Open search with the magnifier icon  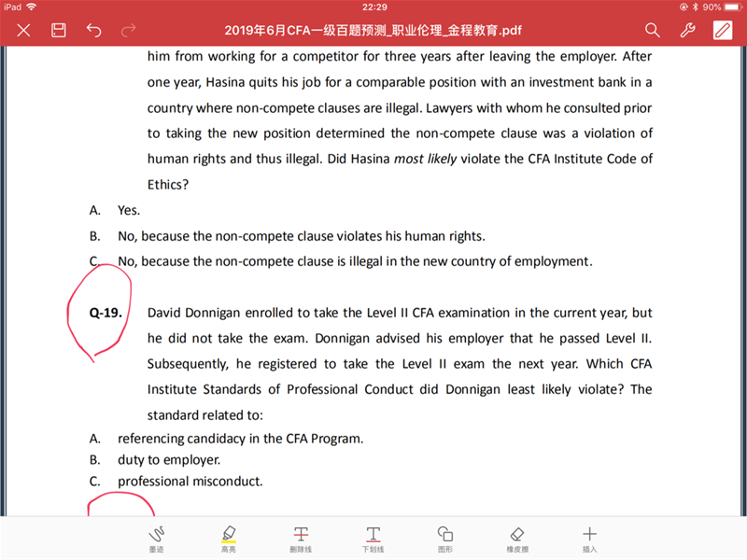click(652, 31)
